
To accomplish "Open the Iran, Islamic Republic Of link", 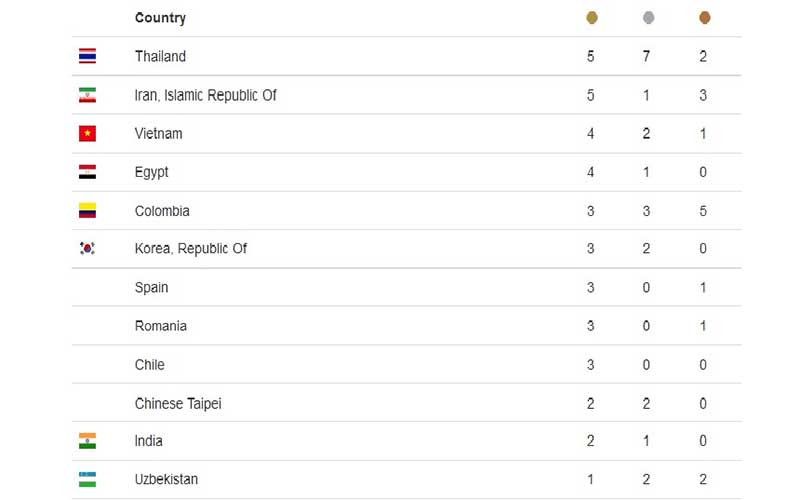I will pyautogui.click(x=205, y=95).
